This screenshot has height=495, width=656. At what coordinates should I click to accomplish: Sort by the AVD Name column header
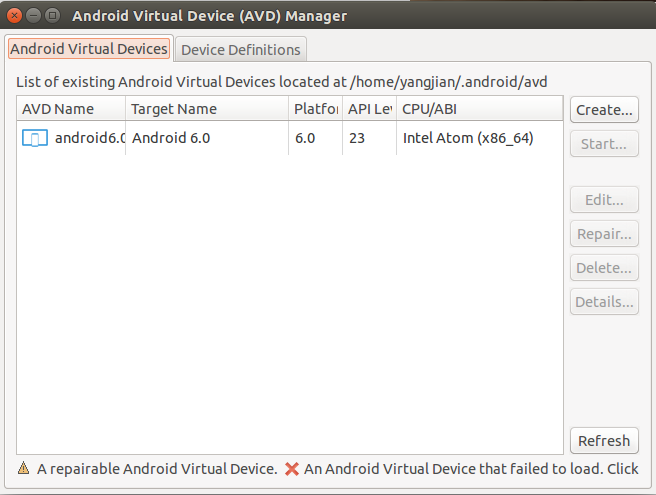click(x=71, y=109)
